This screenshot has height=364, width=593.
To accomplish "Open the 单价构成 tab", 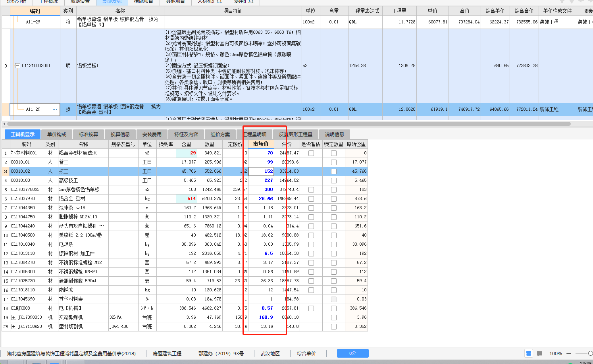I will (57, 134).
